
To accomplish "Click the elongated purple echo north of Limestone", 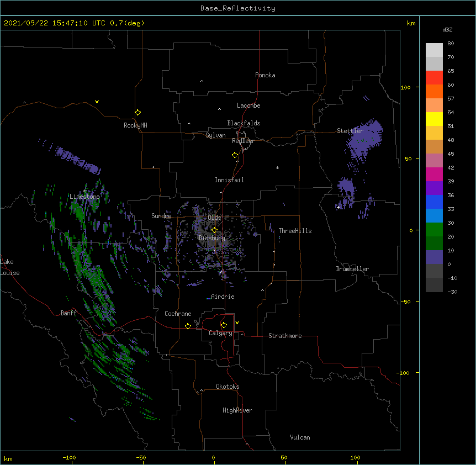I will coord(78,160).
